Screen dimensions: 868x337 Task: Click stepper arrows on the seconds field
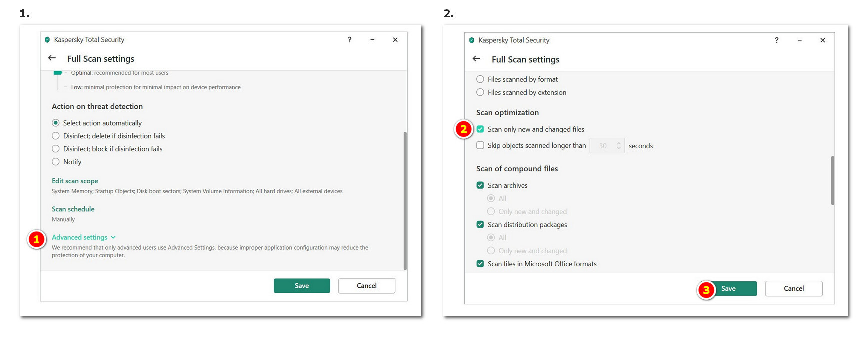pyautogui.click(x=619, y=145)
